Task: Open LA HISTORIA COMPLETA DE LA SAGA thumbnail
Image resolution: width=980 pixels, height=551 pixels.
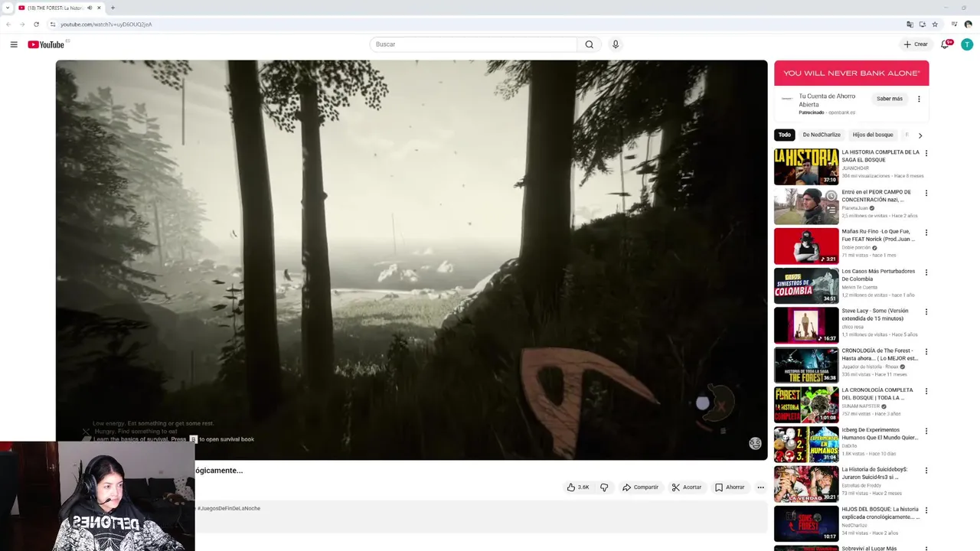Action: (x=806, y=167)
